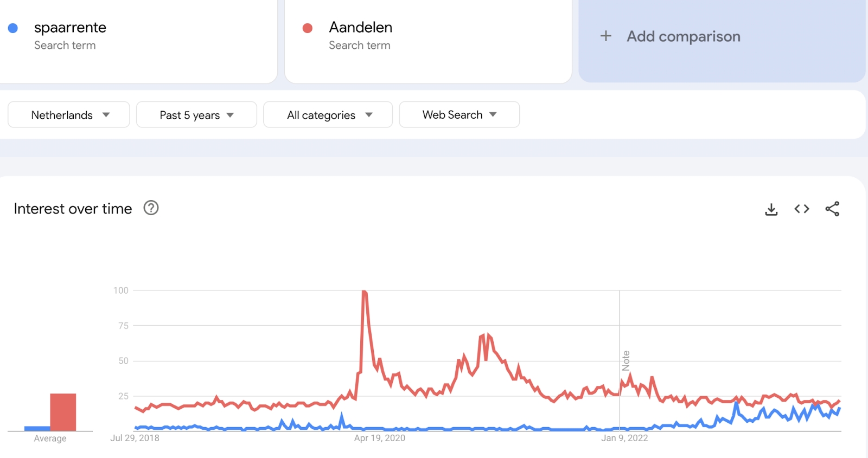The image size is (868, 458).
Task: Click the Note marker on the chart
Action: (626, 360)
